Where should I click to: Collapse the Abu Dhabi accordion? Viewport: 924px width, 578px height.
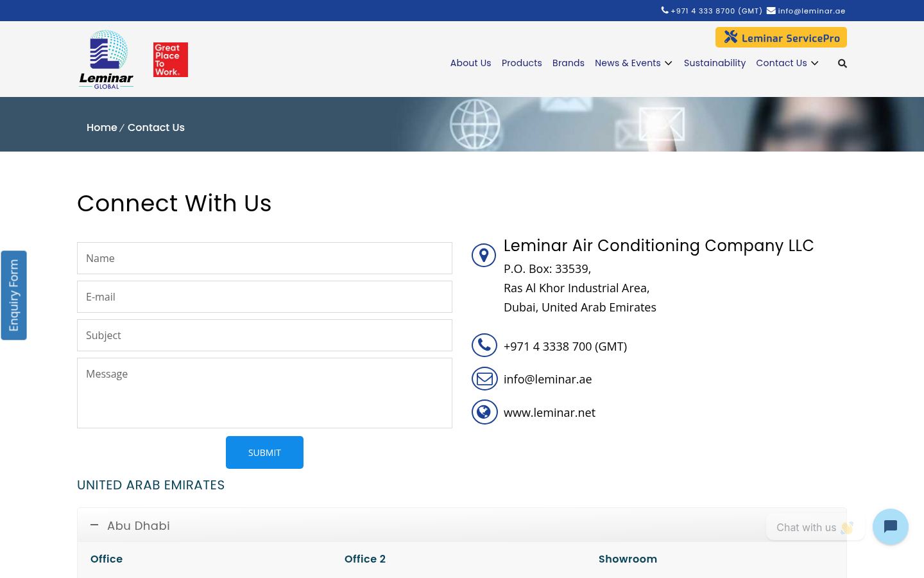pyautogui.click(x=462, y=525)
